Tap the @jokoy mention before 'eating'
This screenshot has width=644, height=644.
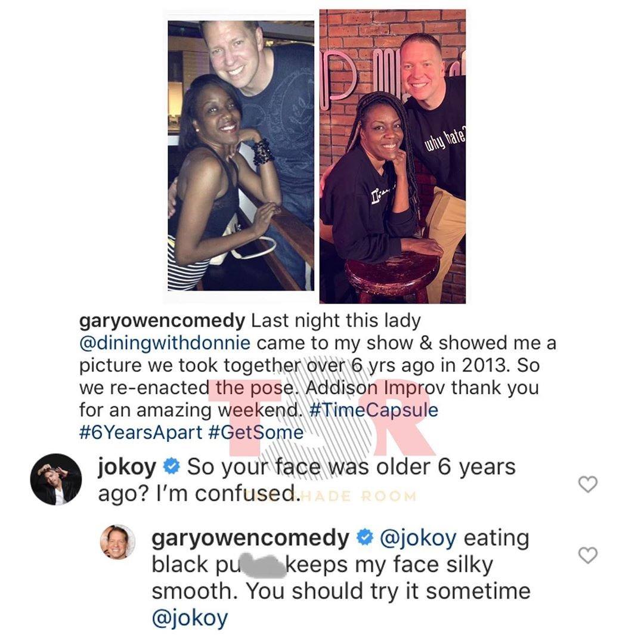[418, 538]
